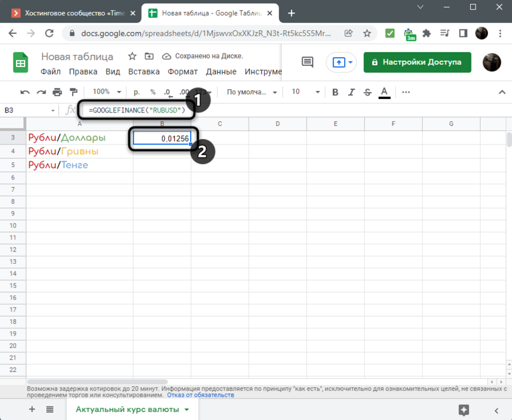The height and width of the screenshot is (420, 512).
Task: Click the Настройки Доступа button
Action: [x=417, y=62]
